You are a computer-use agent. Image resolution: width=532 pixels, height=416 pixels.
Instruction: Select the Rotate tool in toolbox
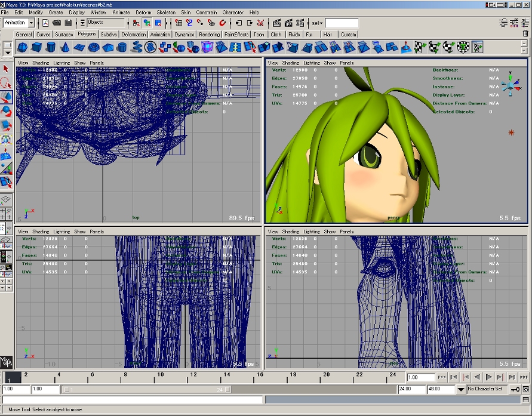pos(7,111)
